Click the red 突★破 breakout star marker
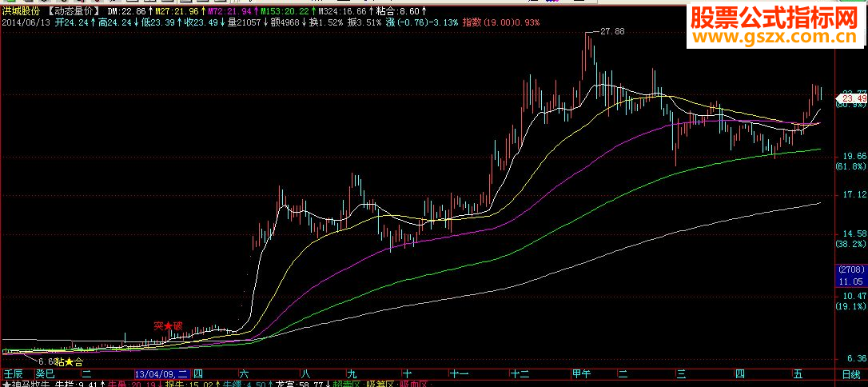This screenshot has width=868, height=387. 168,326
